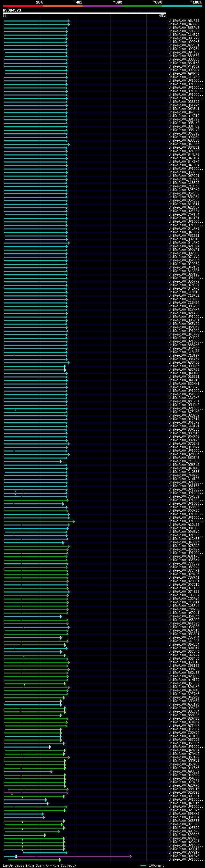Select hit label UniRef100_C5KJC2
205x868 pixels.
[184, 496]
